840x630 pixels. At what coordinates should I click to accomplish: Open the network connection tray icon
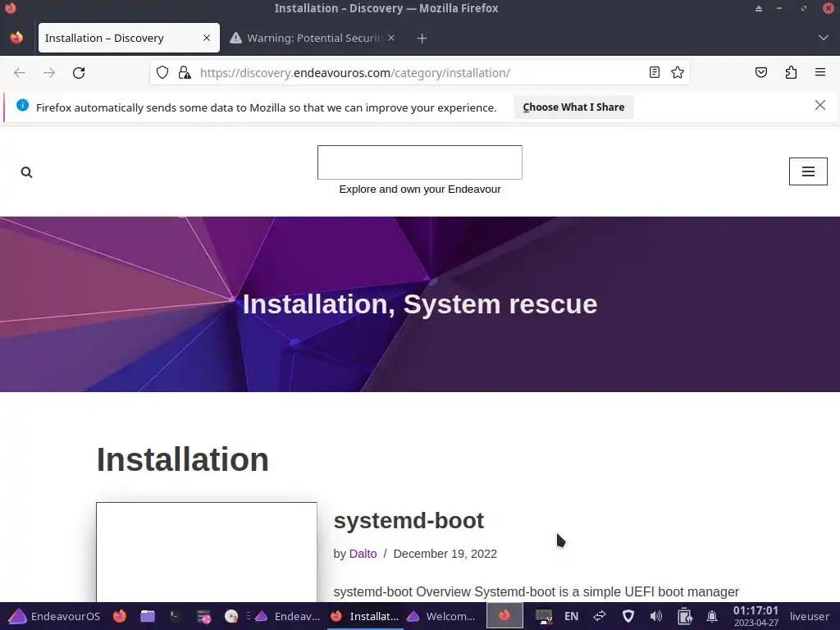(600, 616)
